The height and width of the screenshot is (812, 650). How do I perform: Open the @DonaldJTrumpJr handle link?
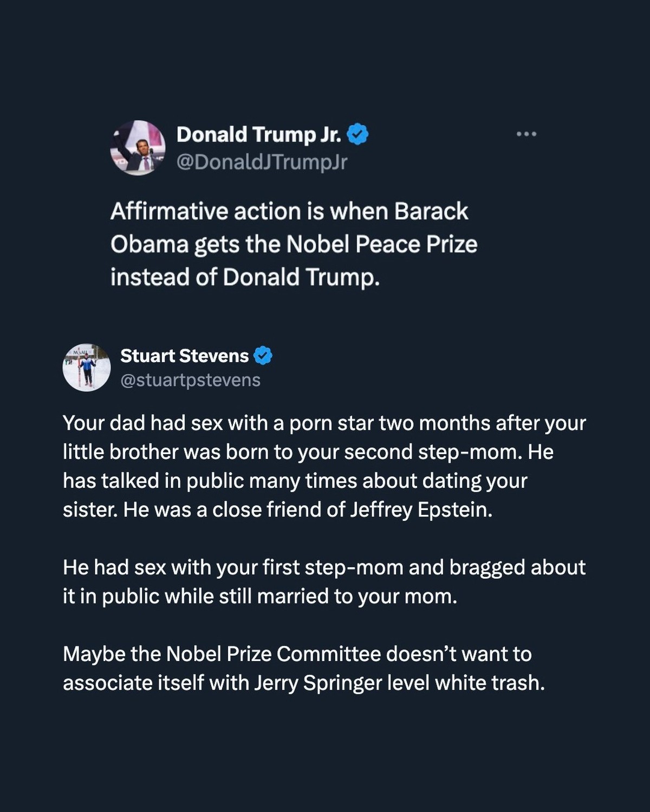(x=262, y=162)
